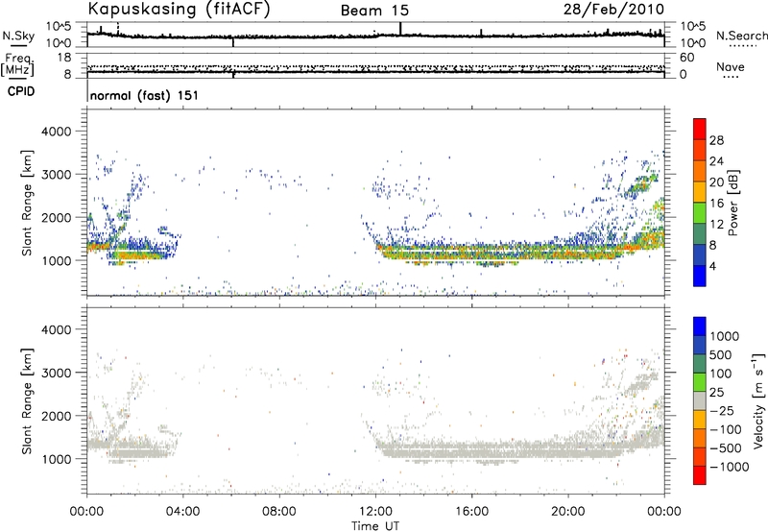Click the left 10^5 noise axis label
The height and width of the screenshot is (532, 768).
59,26
